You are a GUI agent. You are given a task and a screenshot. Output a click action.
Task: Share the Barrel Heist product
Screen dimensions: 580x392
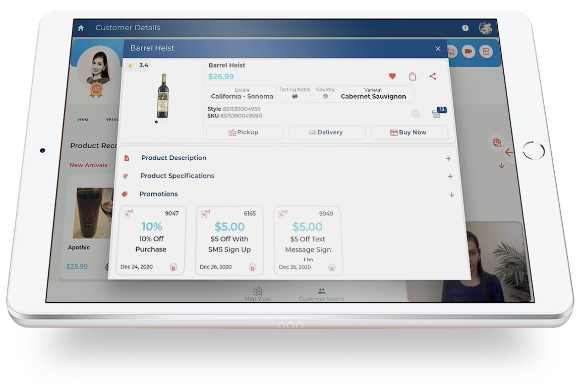(433, 77)
